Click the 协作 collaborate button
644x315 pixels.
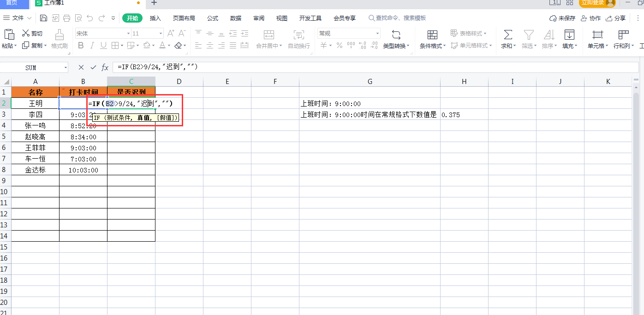click(x=590, y=18)
